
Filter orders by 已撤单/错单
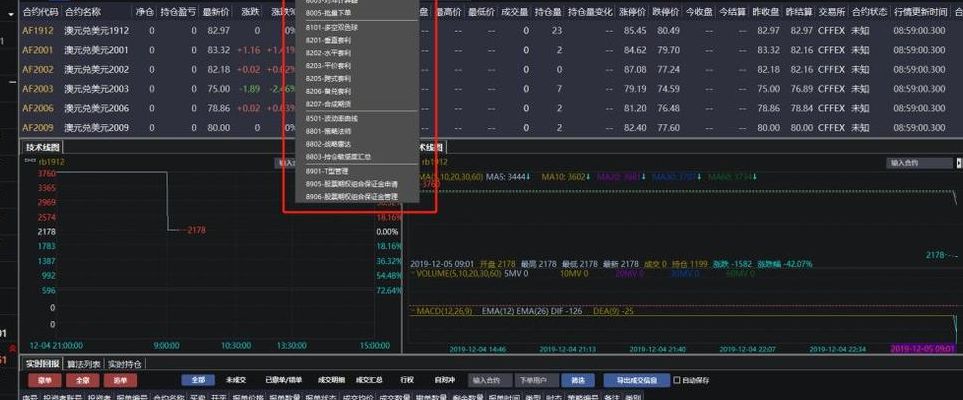283,380
